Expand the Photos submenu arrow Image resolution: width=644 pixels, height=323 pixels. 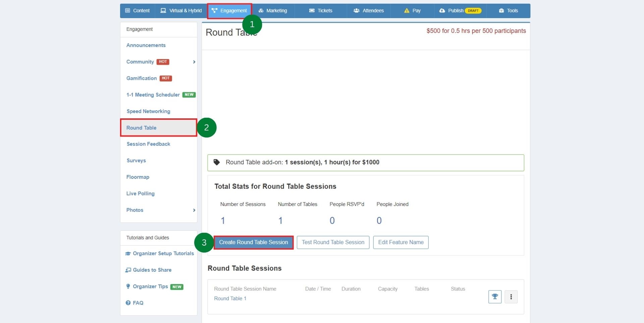point(194,210)
